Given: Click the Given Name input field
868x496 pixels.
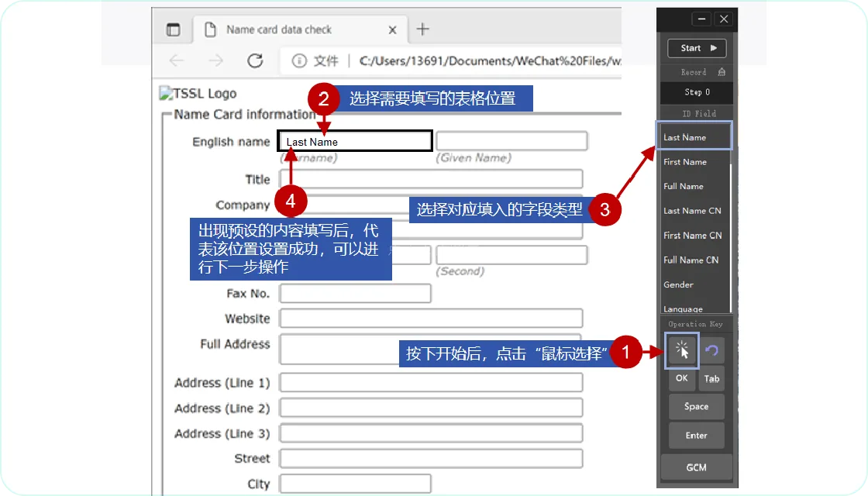Looking at the screenshot, I should point(511,140).
